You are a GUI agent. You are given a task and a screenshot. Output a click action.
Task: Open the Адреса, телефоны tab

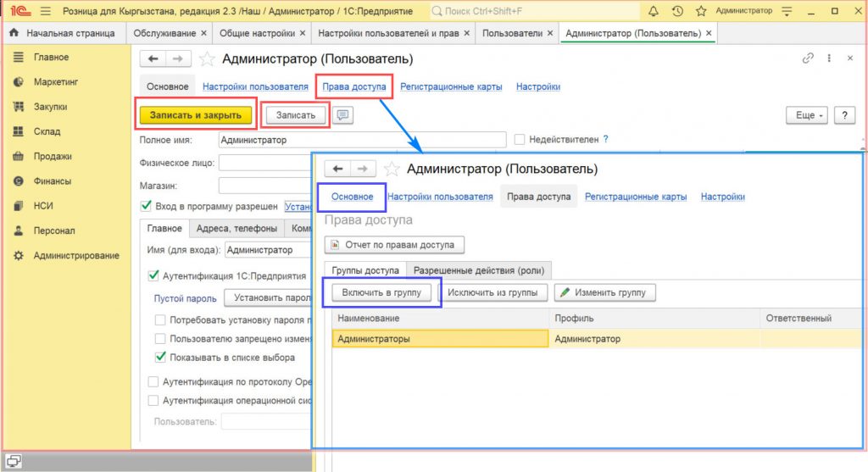236,228
